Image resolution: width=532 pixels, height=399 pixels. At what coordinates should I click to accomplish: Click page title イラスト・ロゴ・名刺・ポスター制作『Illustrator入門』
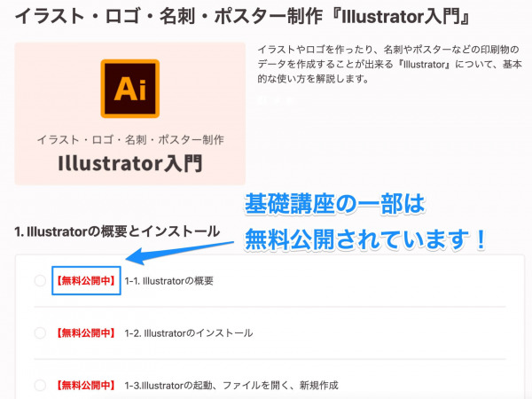[242, 16]
